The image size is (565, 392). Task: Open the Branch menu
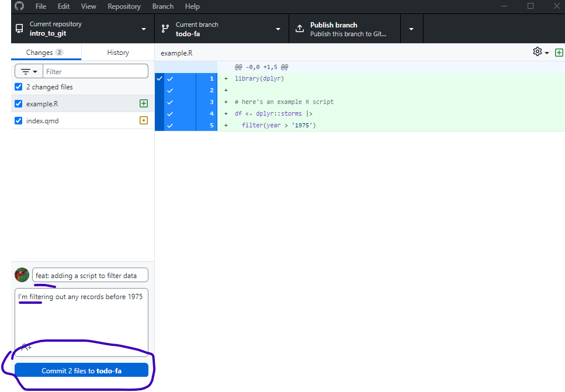tap(162, 6)
